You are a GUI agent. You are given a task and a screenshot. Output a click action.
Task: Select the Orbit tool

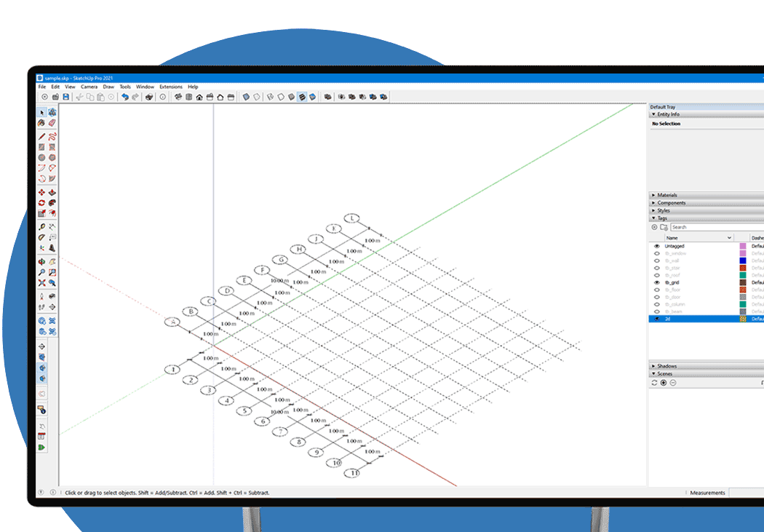pos(42,262)
